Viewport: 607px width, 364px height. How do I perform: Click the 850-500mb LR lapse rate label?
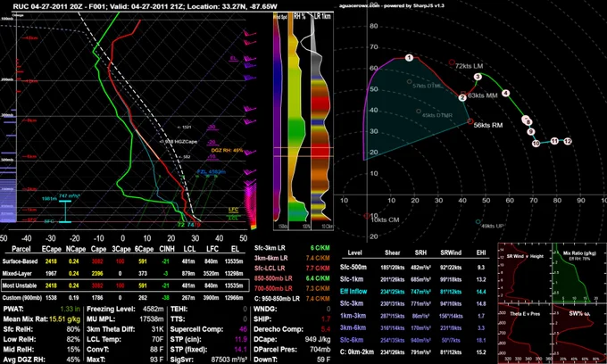(273, 278)
